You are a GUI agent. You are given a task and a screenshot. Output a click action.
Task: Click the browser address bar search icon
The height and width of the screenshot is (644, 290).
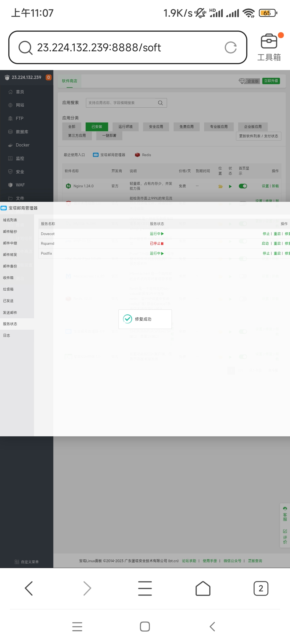click(x=26, y=47)
